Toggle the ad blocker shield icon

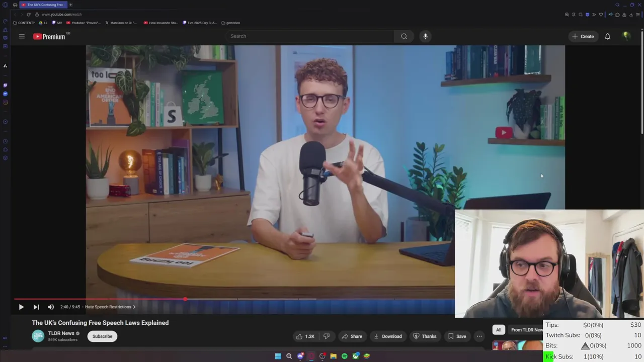[x=587, y=15]
